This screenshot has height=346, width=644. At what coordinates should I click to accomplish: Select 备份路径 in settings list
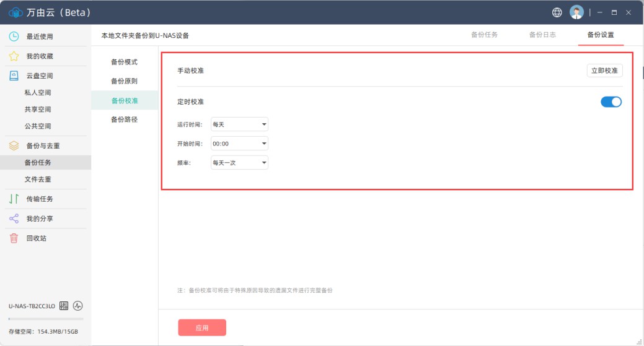124,119
